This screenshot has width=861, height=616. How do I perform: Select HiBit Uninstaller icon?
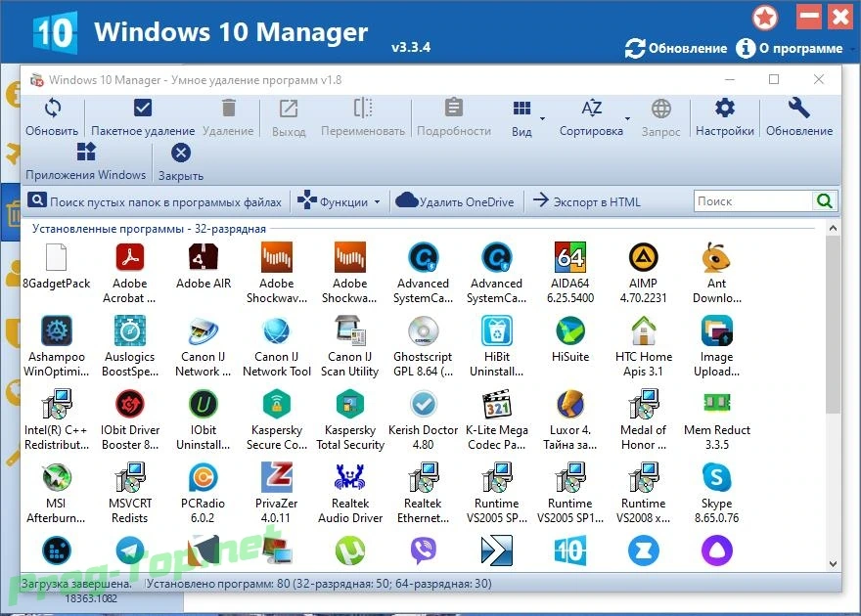tap(496, 330)
